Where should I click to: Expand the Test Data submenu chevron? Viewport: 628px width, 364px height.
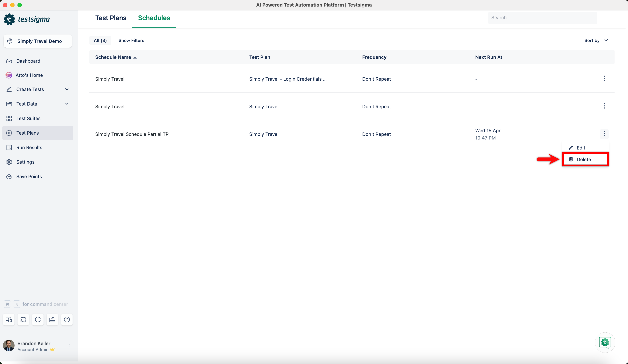click(x=67, y=104)
